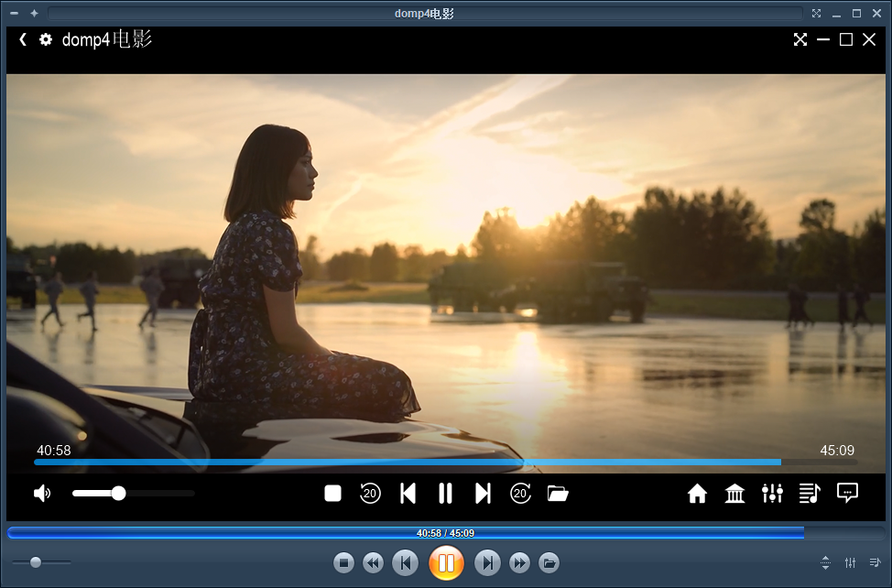Pause playback with the orange round button
Screen dimensions: 892x588
pos(446,562)
